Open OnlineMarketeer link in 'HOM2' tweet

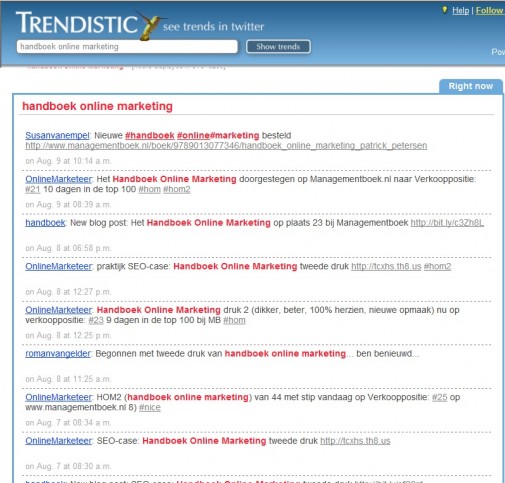[58, 397]
